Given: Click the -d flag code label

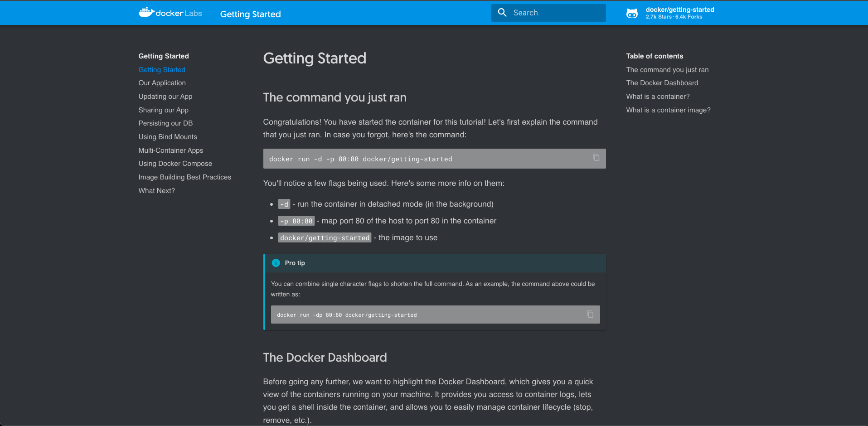Looking at the screenshot, I should pyautogui.click(x=284, y=204).
